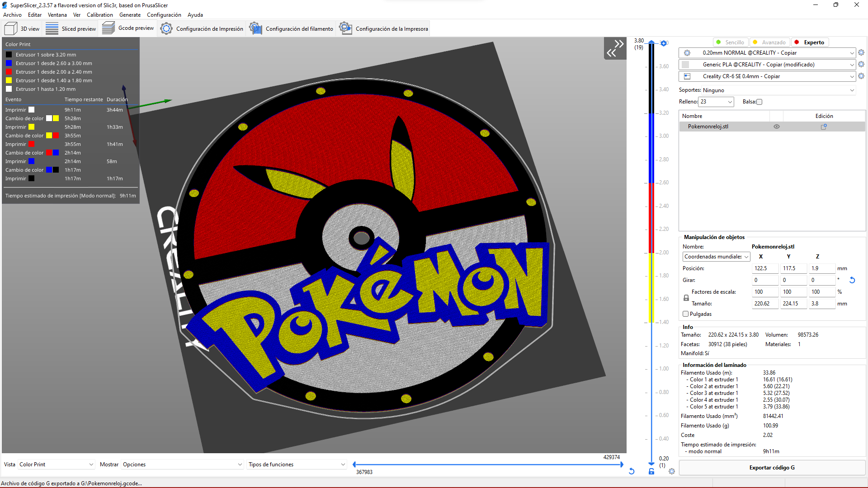Click the bottom handle of the vertical layer slider

click(x=651, y=464)
